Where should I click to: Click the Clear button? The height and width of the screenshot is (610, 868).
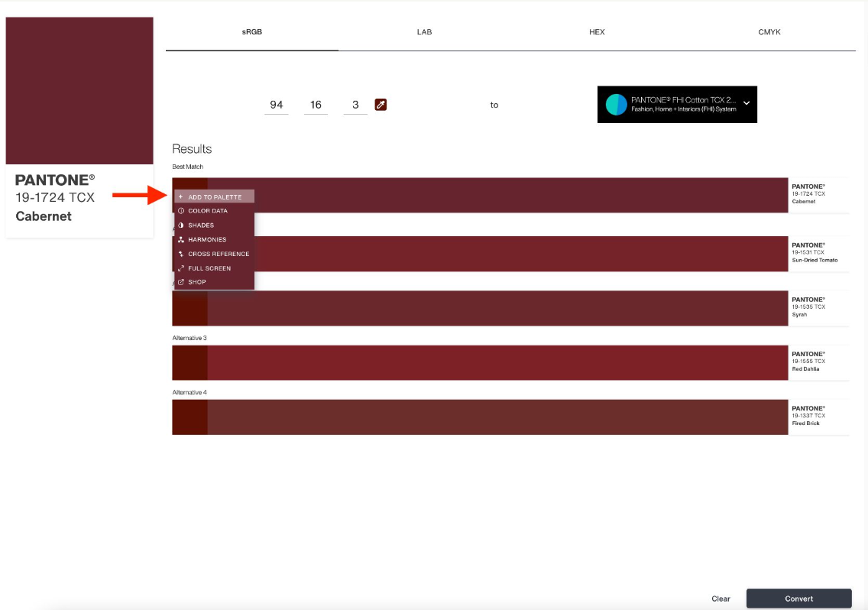(x=721, y=599)
